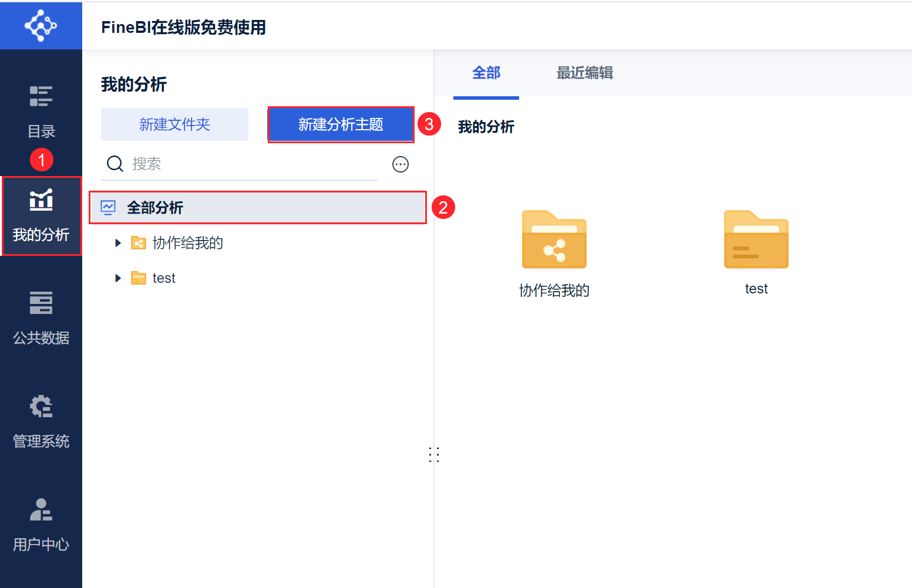Screen dimensions: 912x588
Task: Expand the 协作给我的 tree folder arrow
Action: [118, 243]
